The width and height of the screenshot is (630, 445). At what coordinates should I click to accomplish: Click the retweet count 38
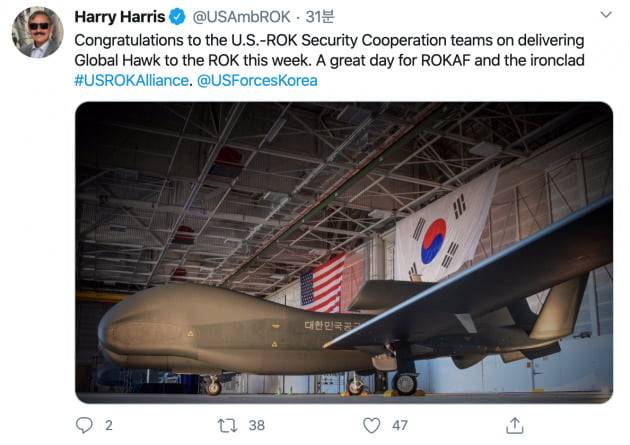tap(256, 425)
